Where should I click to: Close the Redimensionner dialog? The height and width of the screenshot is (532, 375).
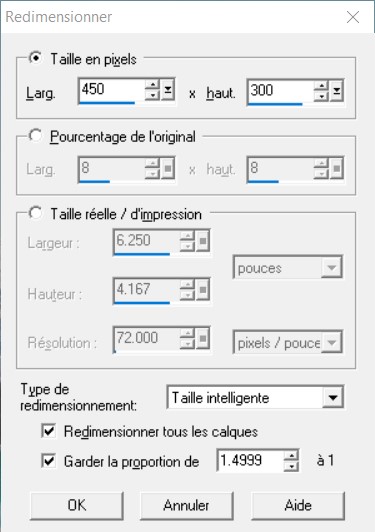[x=353, y=17]
